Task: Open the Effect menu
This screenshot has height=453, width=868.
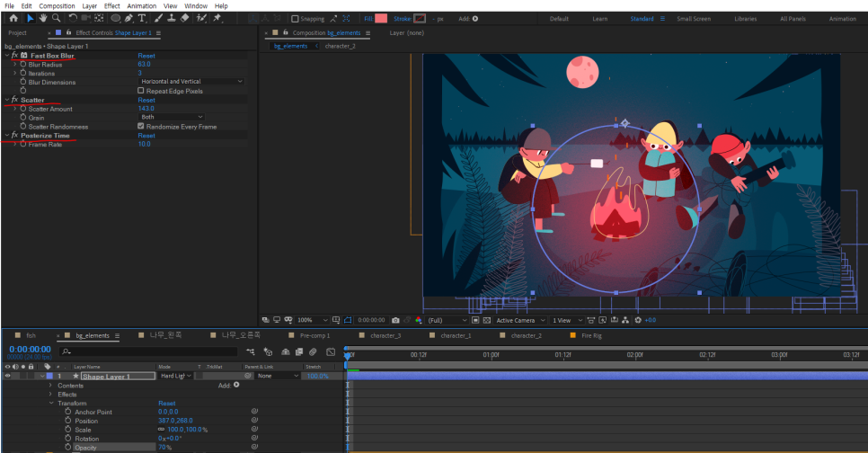Action: tap(111, 6)
